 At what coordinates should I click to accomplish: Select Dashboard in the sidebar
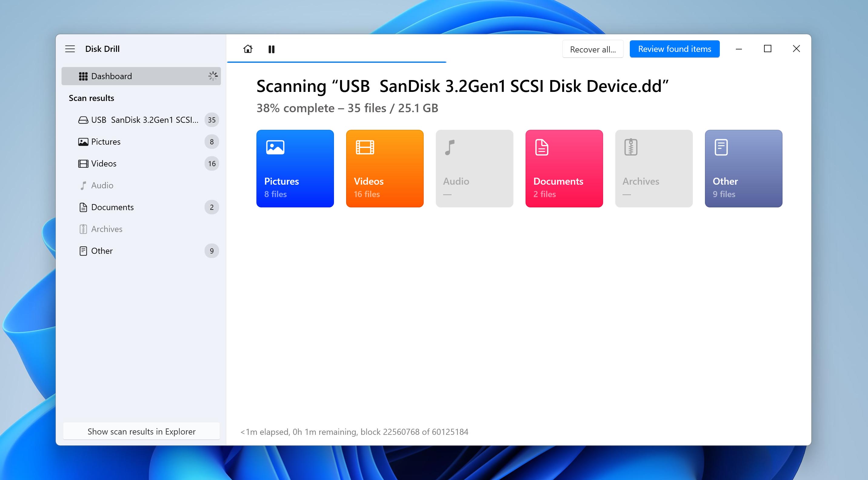coord(141,76)
